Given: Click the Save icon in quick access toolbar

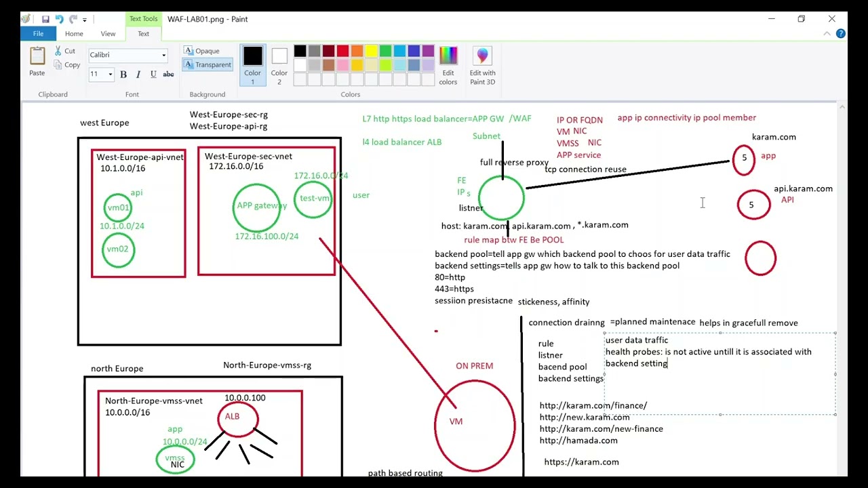Looking at the screenshot, I should pyautogui.click(x=45, y=19).
